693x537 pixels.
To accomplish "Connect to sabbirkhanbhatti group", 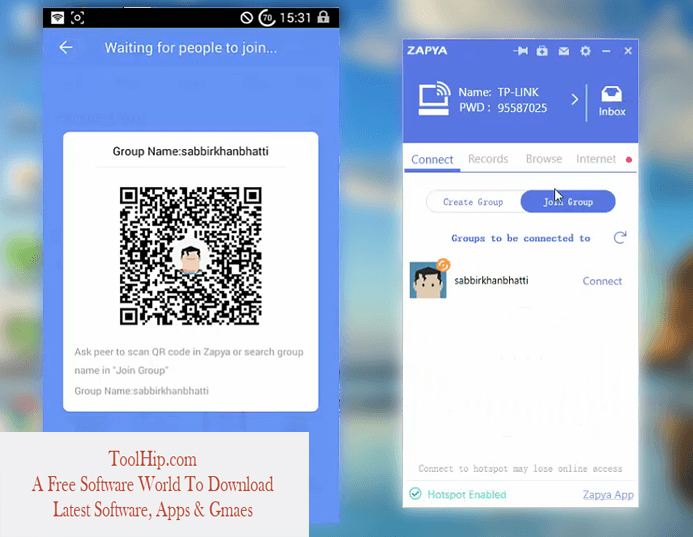I will 602,281.
